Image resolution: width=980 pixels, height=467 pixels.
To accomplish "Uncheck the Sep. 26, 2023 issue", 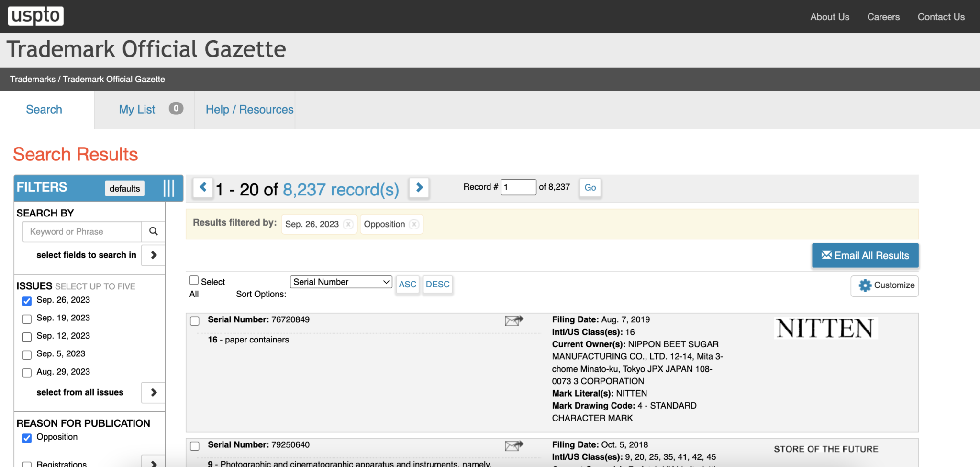I will point(27,301).
